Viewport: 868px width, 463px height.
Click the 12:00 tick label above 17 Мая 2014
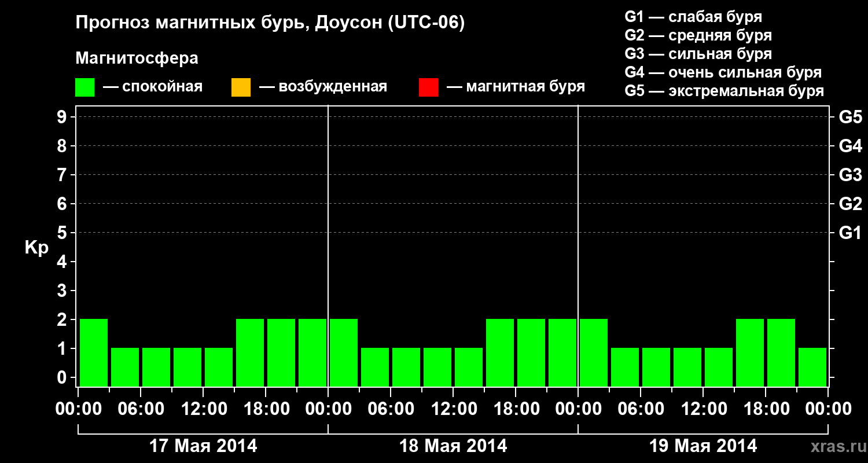click(x=203, y=409)
